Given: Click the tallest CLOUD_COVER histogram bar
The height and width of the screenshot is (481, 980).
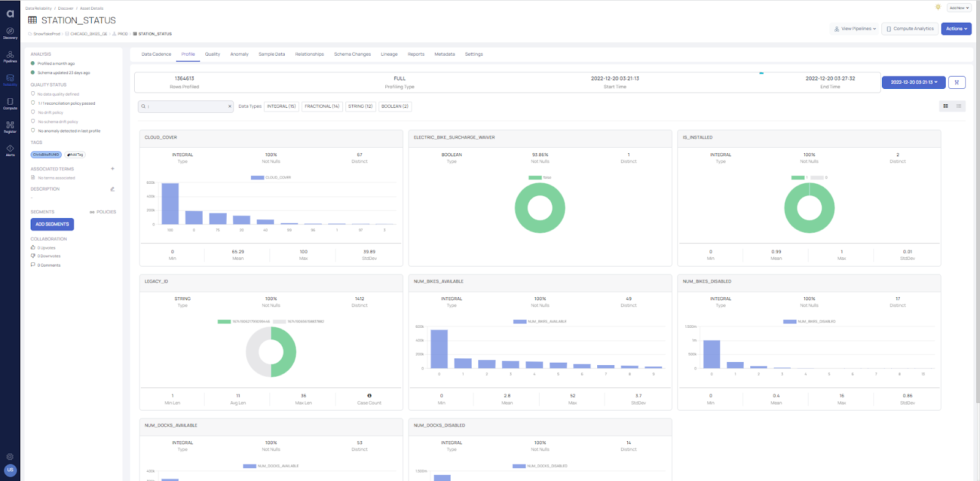Looking at the screenshot, I should tap(170, 203).
